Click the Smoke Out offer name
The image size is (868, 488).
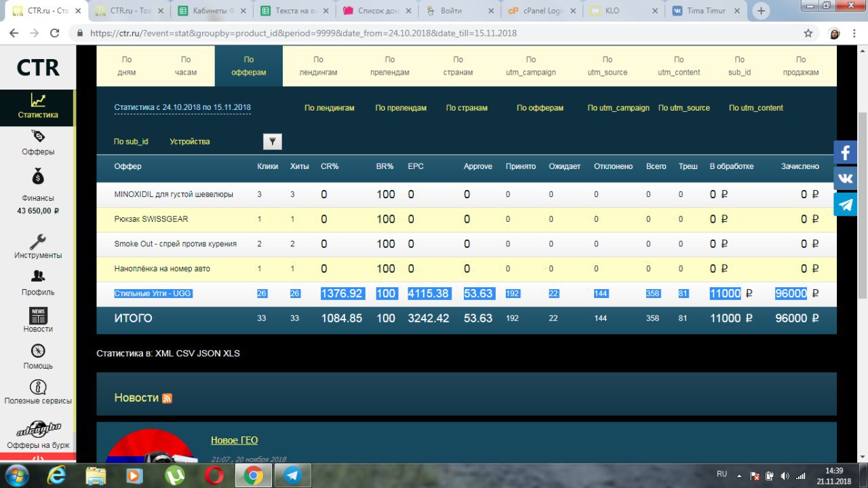(x=176, y=244)
